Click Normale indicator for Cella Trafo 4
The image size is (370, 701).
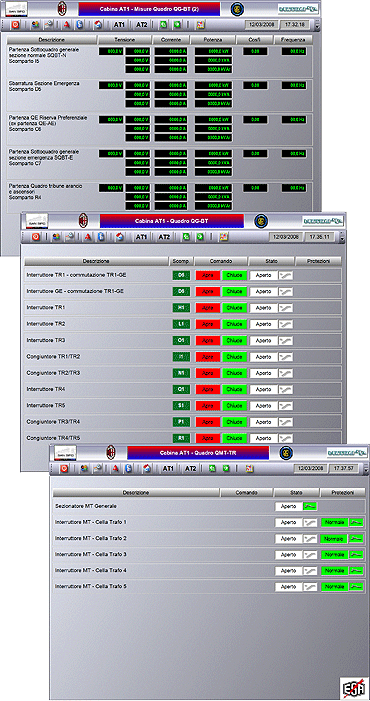click(x=335, y=570)
